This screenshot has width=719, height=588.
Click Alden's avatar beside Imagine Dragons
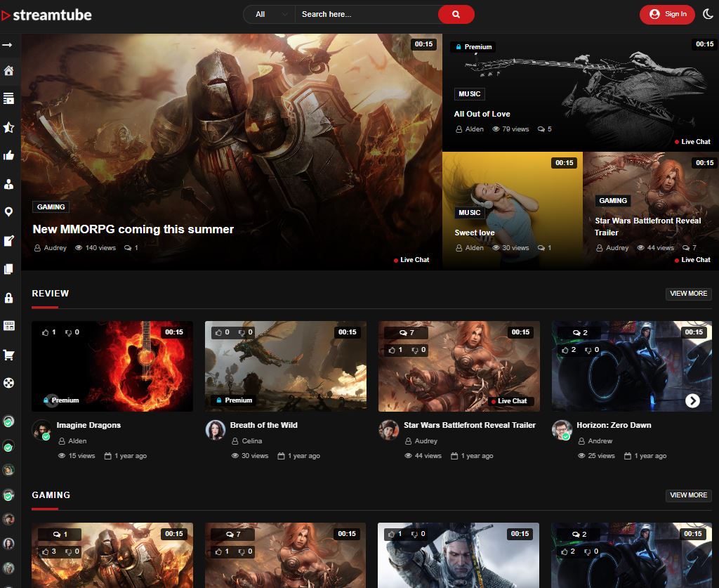coord(41,430)
